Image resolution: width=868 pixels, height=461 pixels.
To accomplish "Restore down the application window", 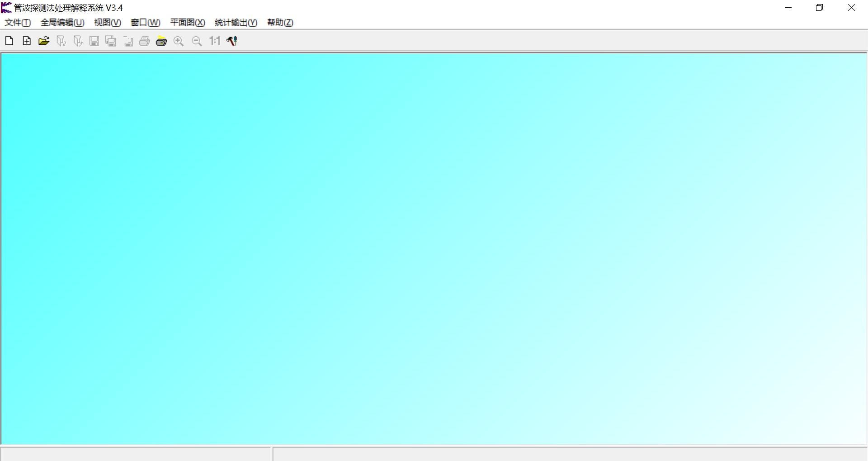I will (x=820, y=8).
